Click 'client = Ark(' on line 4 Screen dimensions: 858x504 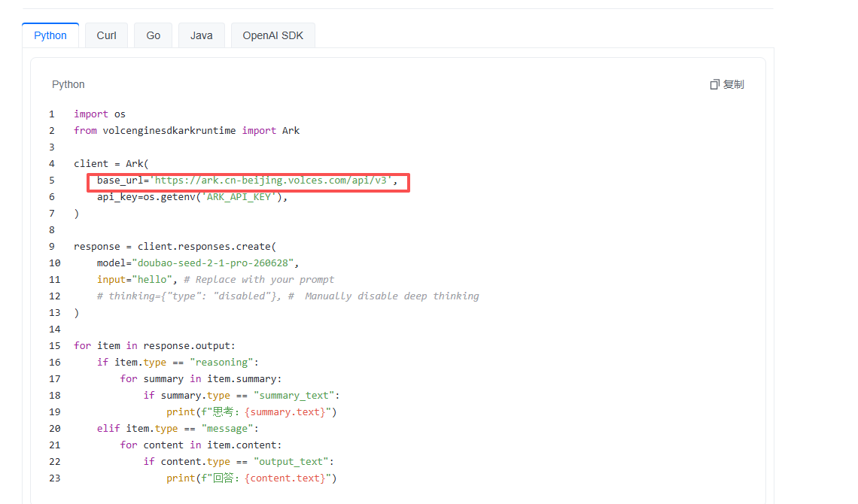111,163
